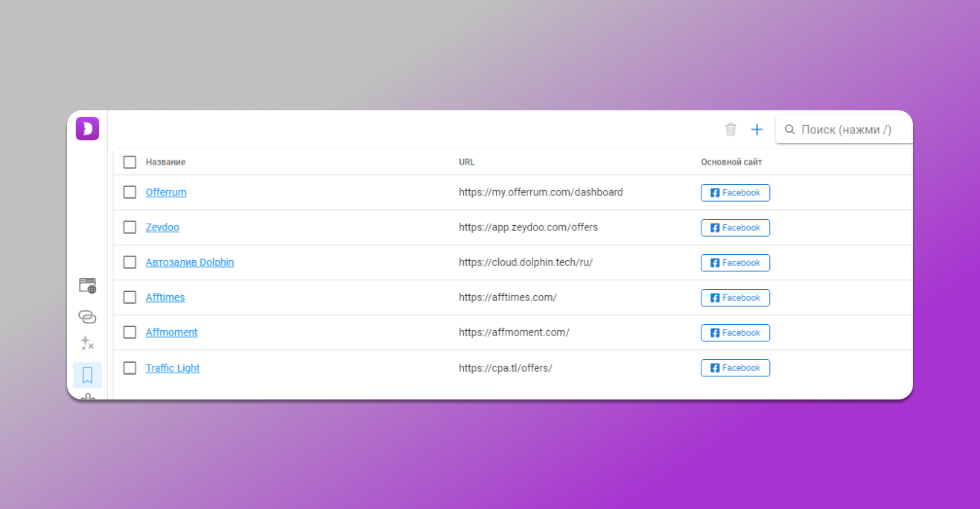Add a new bookmark with plus icon
This screenshot has height=509, width=980.
[757, 130]
